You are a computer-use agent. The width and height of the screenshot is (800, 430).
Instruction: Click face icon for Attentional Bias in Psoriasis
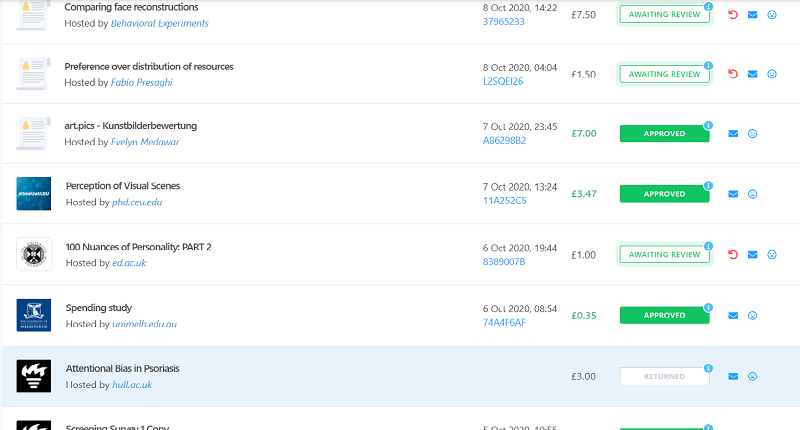pyautogui.click(x=753, y=376)
